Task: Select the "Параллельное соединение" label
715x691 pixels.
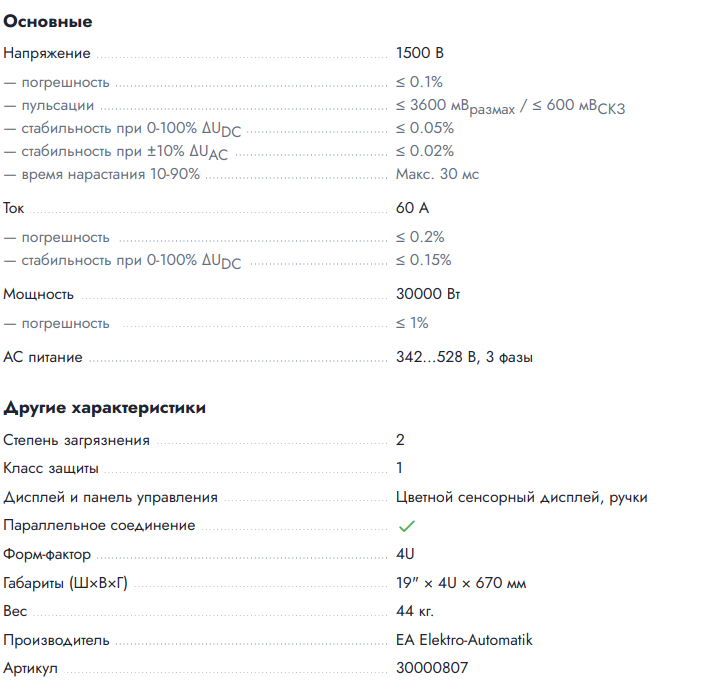Action: (100, 525)
